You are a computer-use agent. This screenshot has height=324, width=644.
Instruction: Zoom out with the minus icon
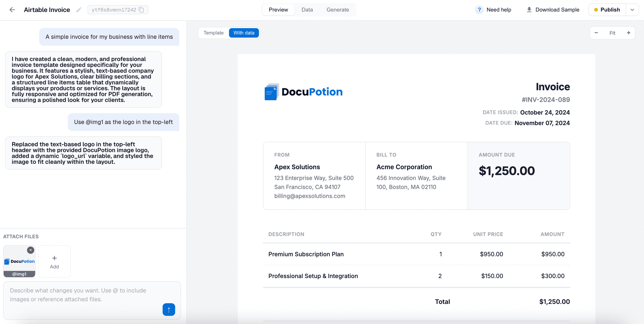coord(596,33)
